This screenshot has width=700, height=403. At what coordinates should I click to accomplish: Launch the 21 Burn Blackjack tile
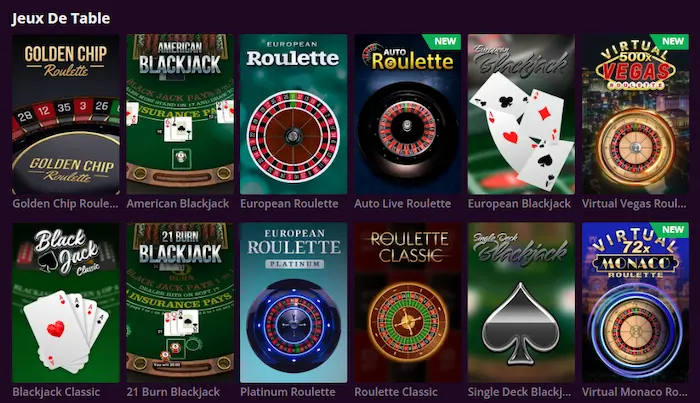180,303
